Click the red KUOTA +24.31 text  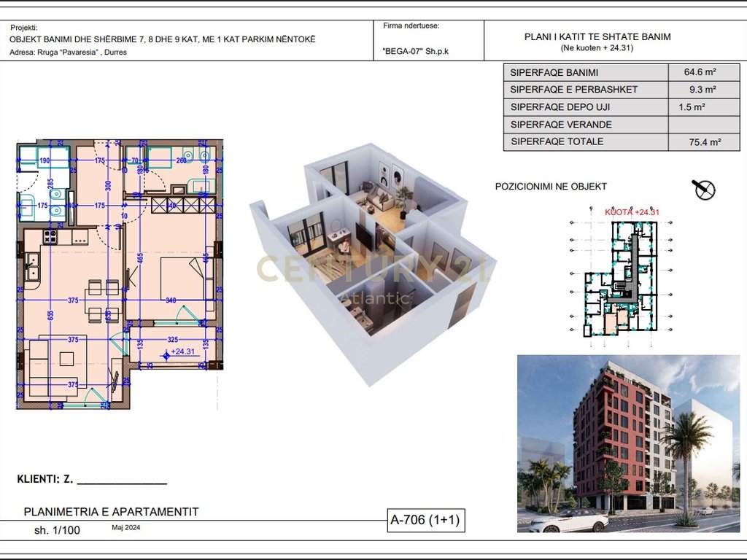[632, 212]
